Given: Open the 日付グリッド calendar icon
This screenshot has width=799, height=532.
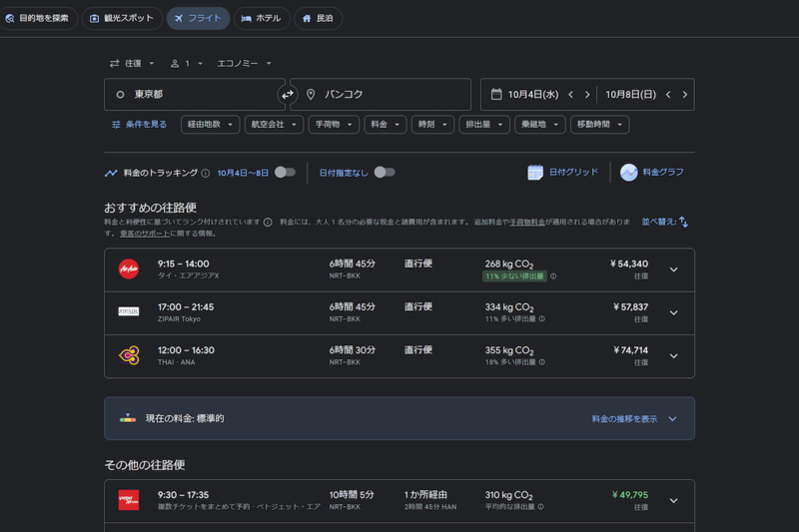Looking at the screenshot, I should 535,173.
